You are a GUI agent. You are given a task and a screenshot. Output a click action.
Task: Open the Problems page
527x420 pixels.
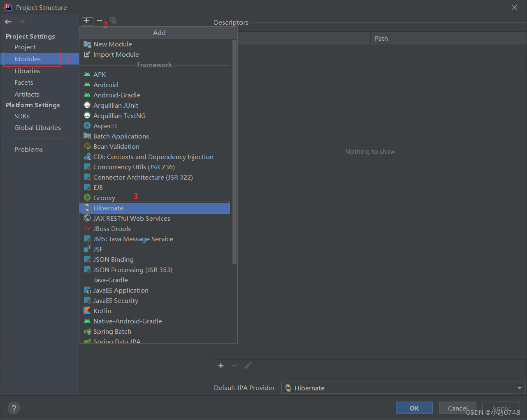(x=28, y=149)
